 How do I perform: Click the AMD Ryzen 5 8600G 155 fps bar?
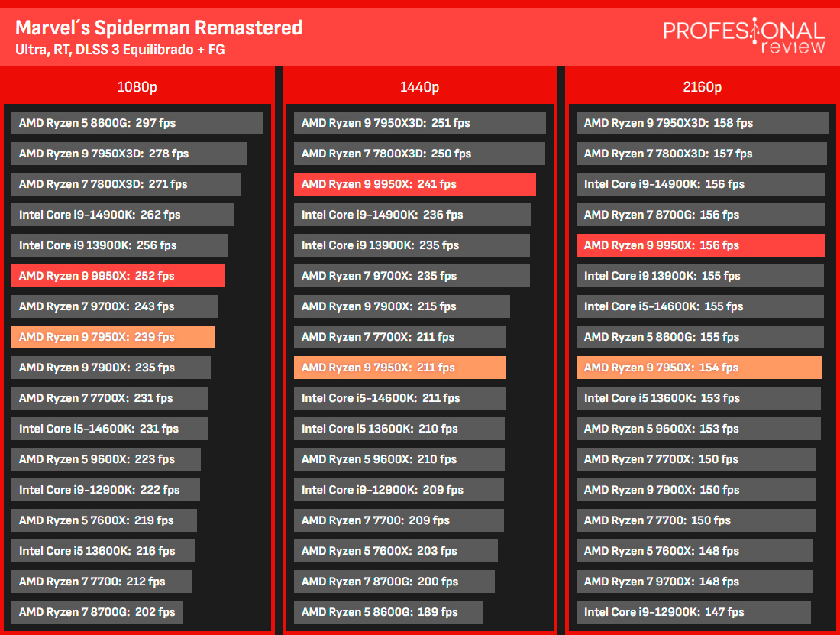tap(700, 336)
